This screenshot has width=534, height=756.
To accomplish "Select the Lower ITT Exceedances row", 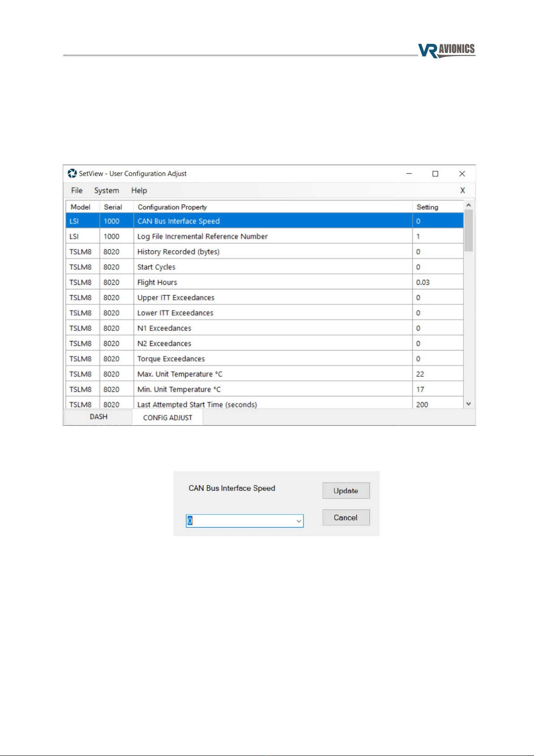I will [265, 312].
